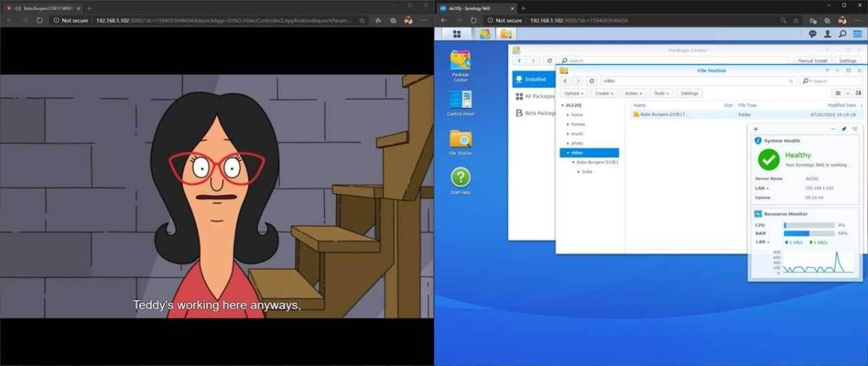868x366 pixels.
Task: Open the Resource Monitor widget icon
Action: 758,214
